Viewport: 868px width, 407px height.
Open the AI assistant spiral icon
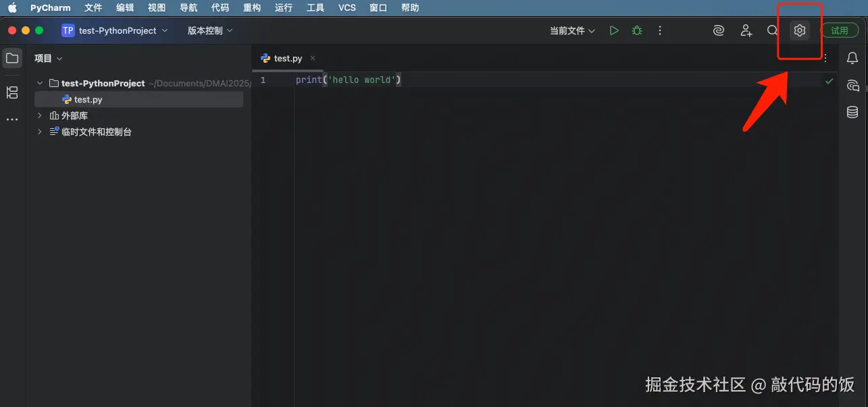click(x=719, y=30)
